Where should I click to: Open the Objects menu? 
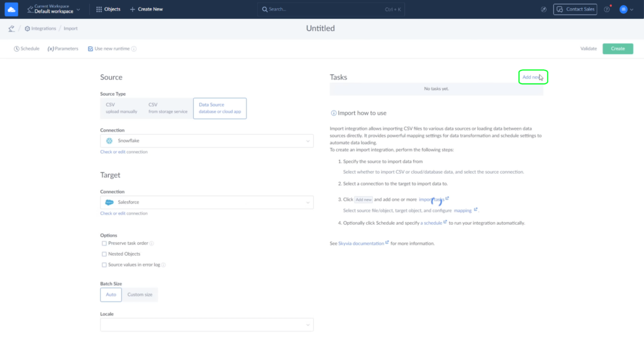coord(108,9)
